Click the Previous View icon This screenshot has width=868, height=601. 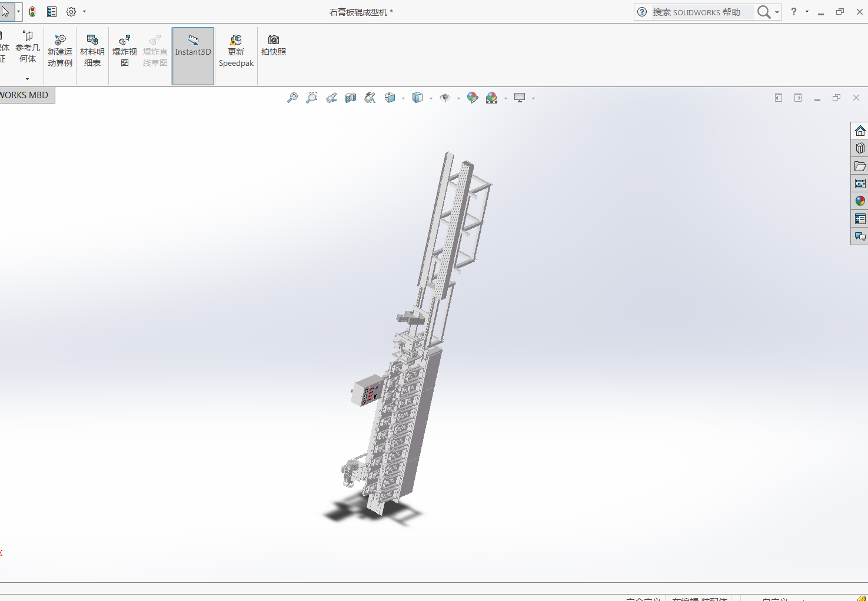pyautogui.click(x=331, y=98)
